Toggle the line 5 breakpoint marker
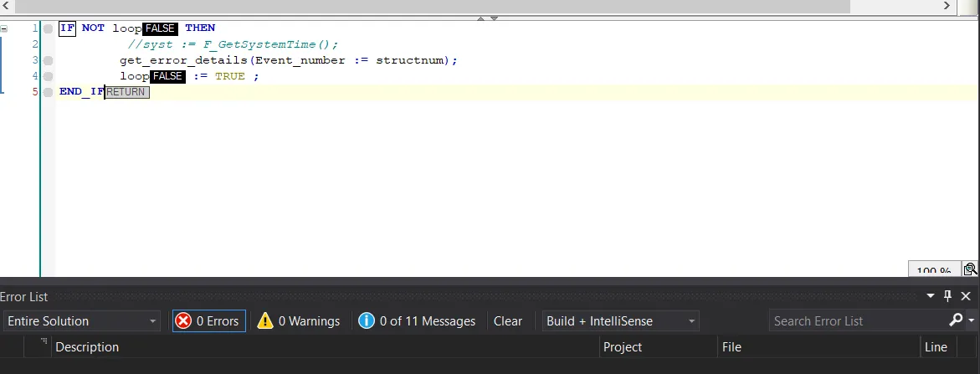Viewport: 980px width, 374px height. click(x=49, y=92)
